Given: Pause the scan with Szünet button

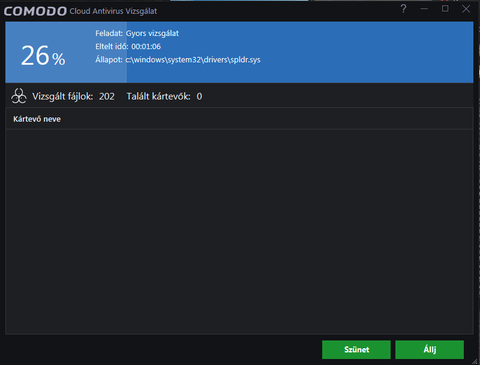Looking at the screenshot, I should [x=356, y=350].
